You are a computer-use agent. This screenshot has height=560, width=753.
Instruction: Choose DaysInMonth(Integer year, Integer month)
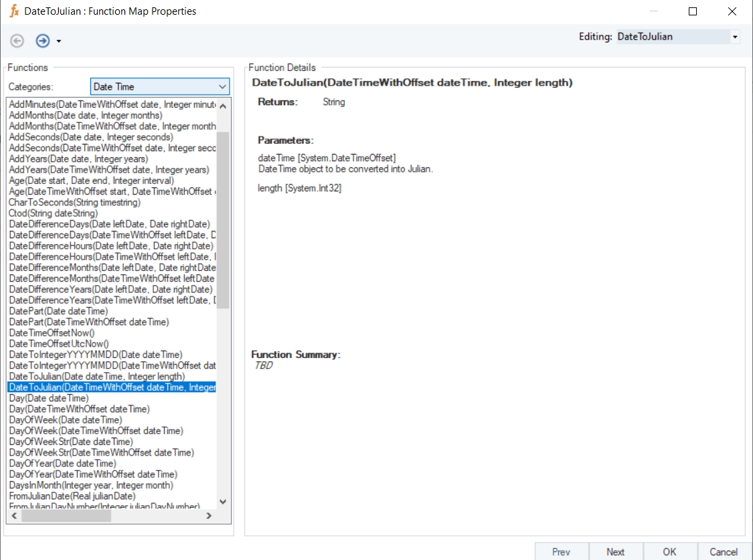(91, 485)
